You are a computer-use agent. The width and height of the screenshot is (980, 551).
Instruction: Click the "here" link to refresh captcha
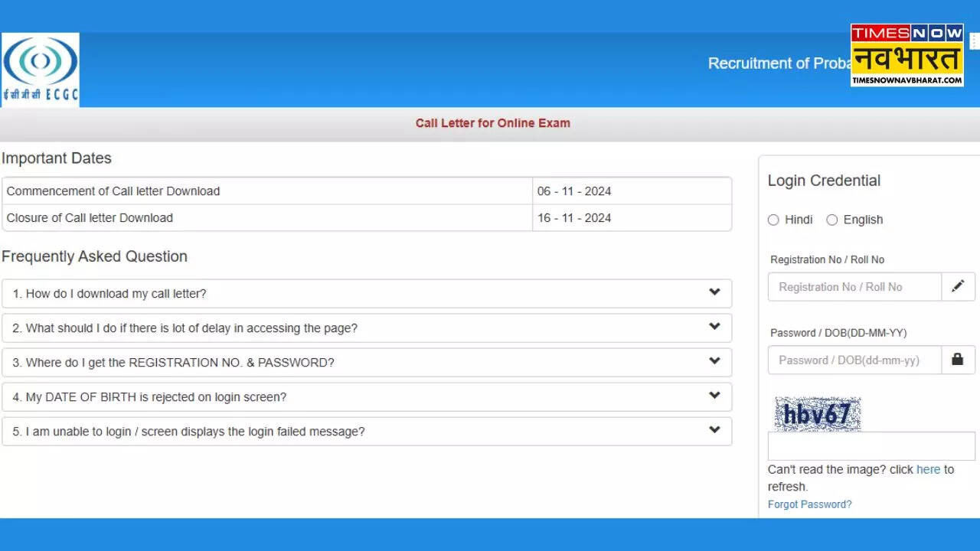pyautogui.click(x=928, y=470)
